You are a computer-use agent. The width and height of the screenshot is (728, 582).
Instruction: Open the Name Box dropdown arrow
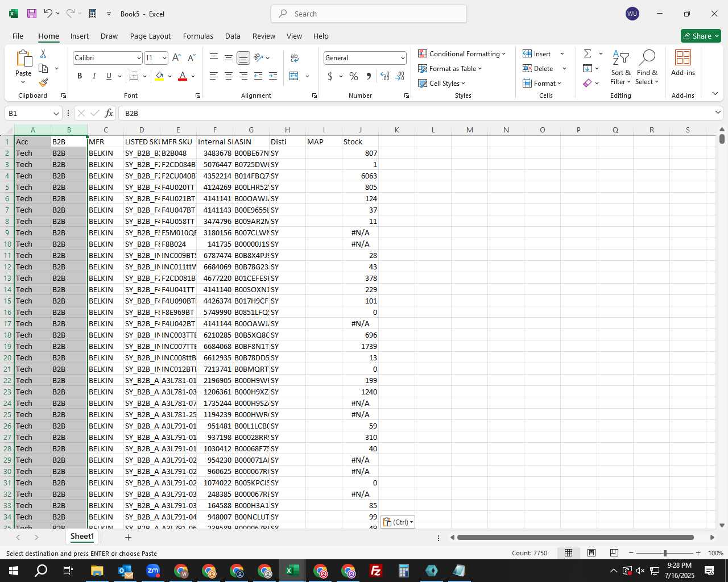[x=56, y=113]
